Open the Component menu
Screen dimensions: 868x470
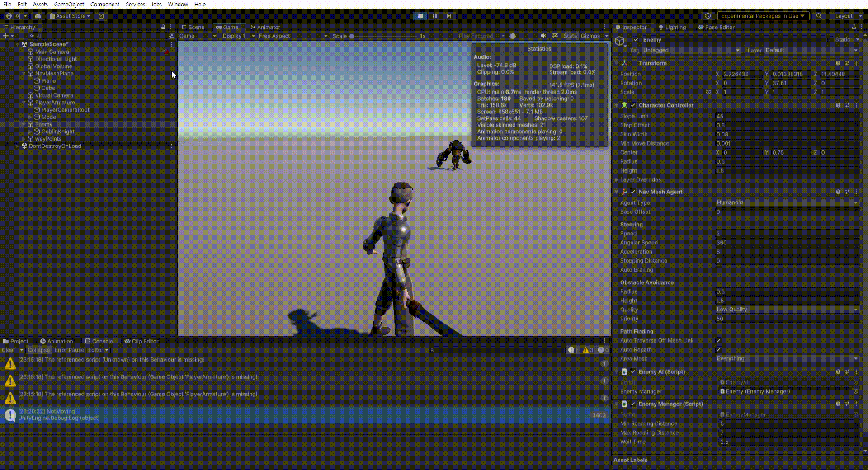click(x=105, y=4)
